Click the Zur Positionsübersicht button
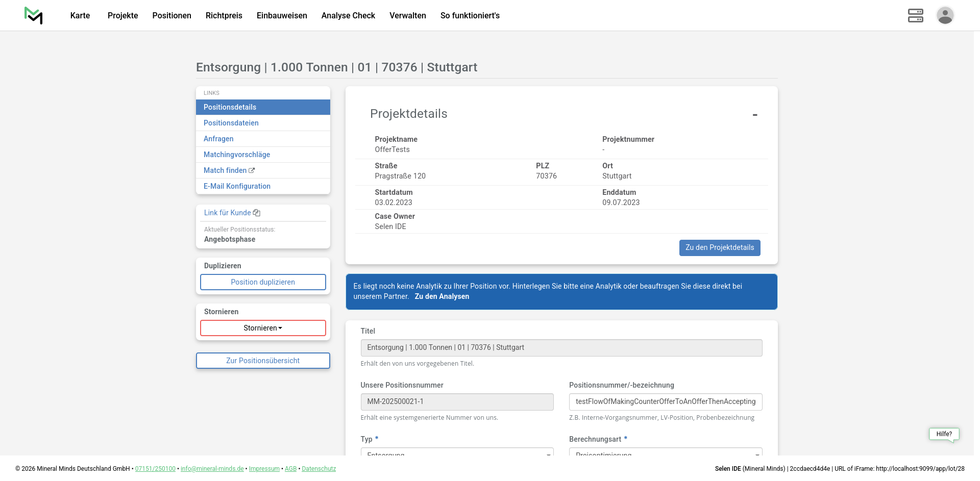 [263, 361]
